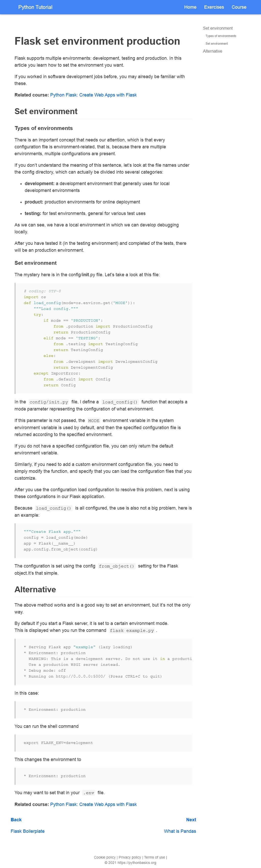The height and width of the screenshot is (868, 261).
Task: Open the What is Pandas article link
Action: (x=180, y=831)
